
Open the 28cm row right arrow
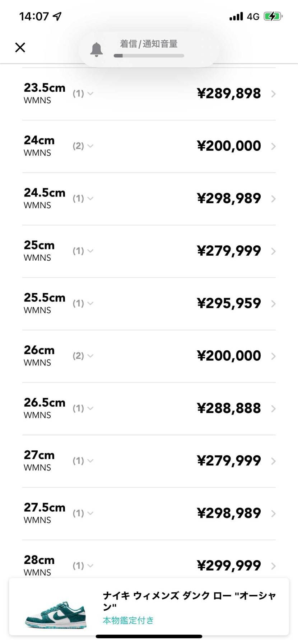point(274,566)
